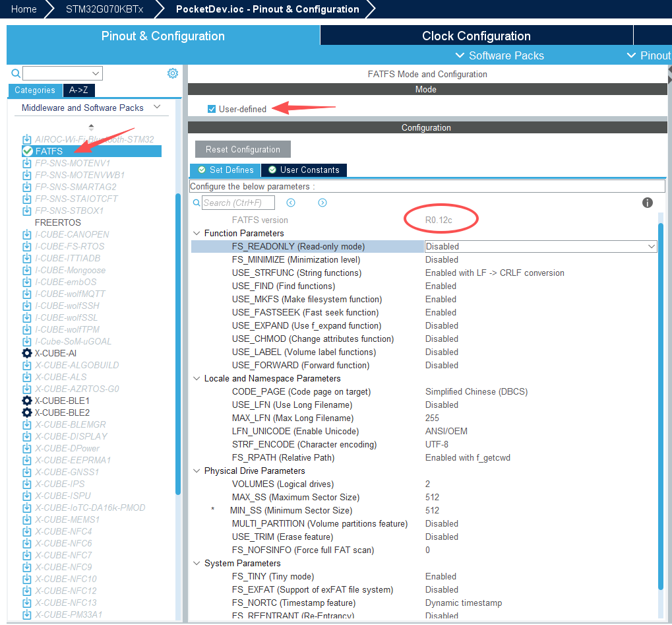Expand the Software Packs menu
This screenshot has height=625, width=672.
pyautogui.click(x=500, y=55)
